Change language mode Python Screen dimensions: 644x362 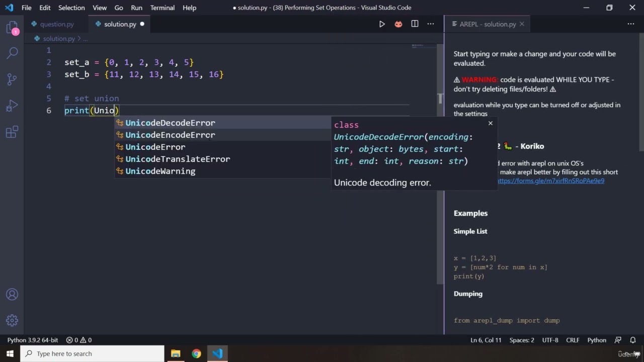(597, 340)
